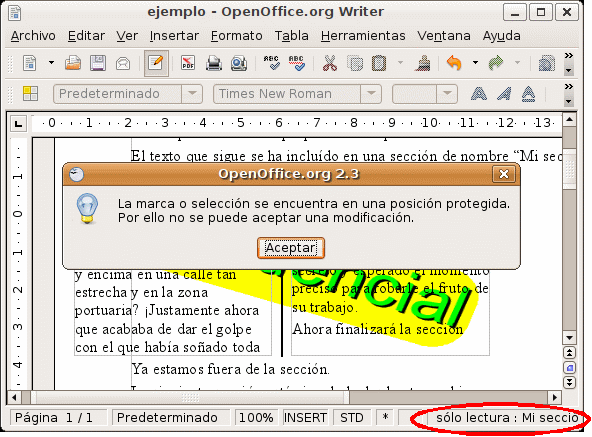Click the light bulb info icon in dialog
This screenshot has height=437, width=592.
click(88, 208)
